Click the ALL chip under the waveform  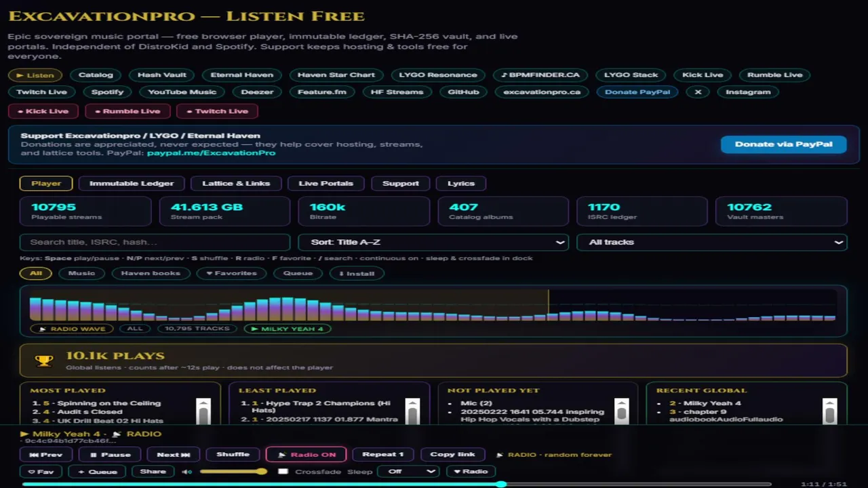tap(135, 329)
